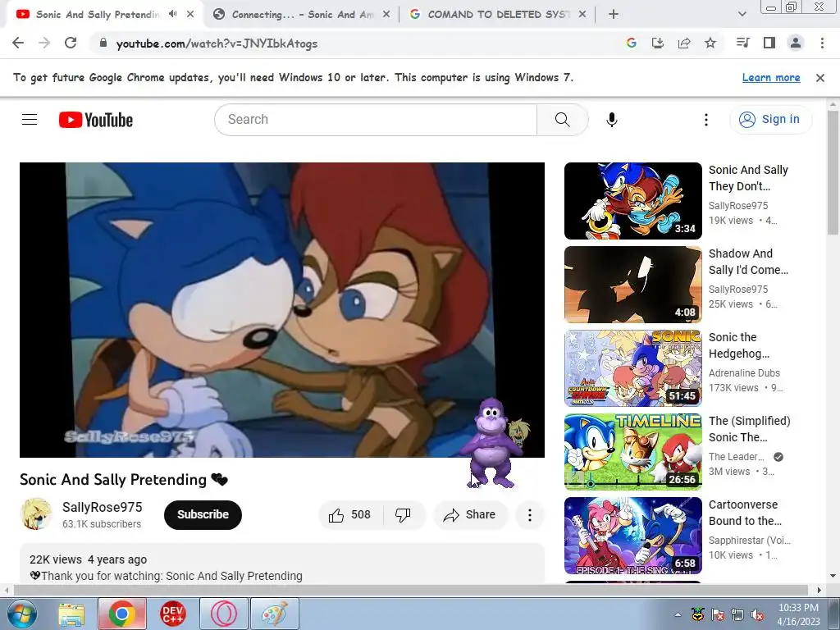Open more actions menu beside Share
Screen dimensions: 840x630
(530, 515)
